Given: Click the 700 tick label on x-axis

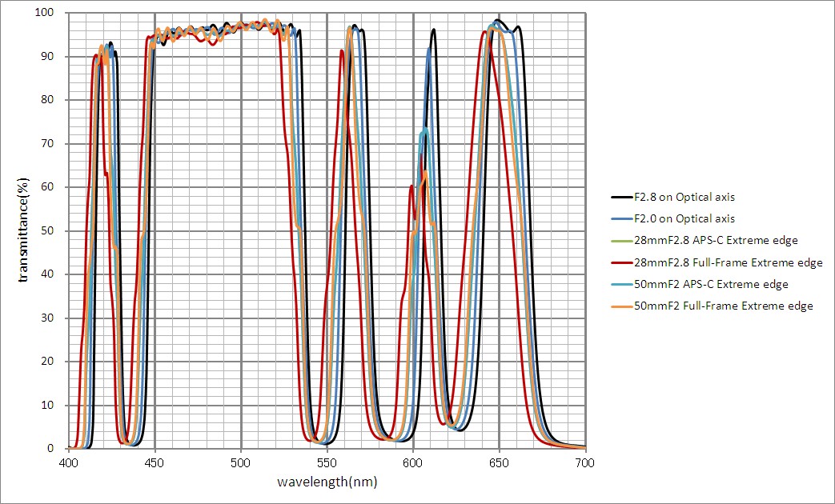Looking at the screenshot, I should pos(585,462).
